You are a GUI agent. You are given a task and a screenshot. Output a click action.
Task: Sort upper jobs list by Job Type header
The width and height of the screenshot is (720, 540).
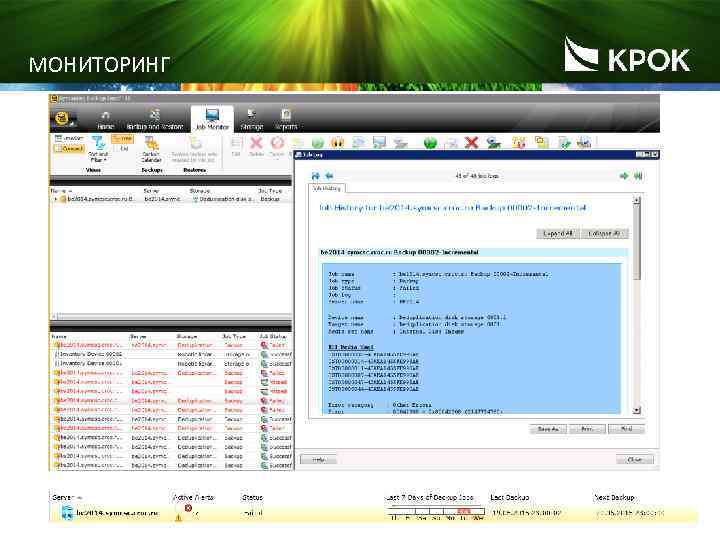click(270, 191)
